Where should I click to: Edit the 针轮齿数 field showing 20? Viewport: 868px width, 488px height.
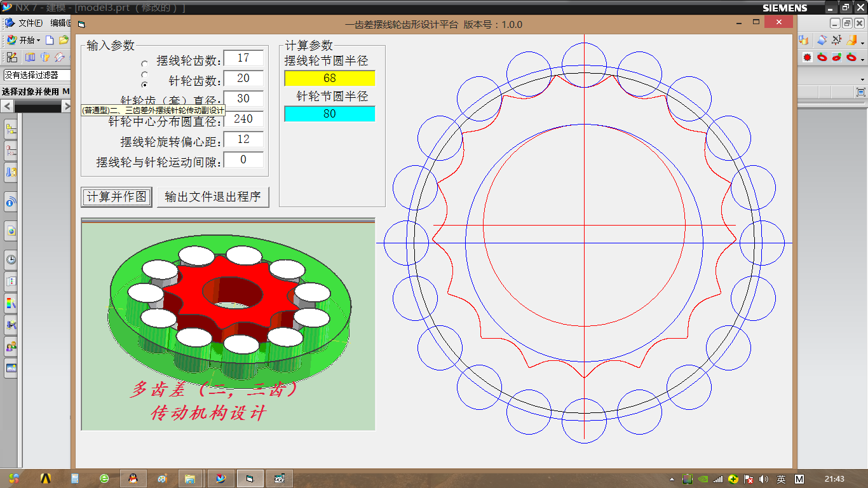click(x=243, y=78)
